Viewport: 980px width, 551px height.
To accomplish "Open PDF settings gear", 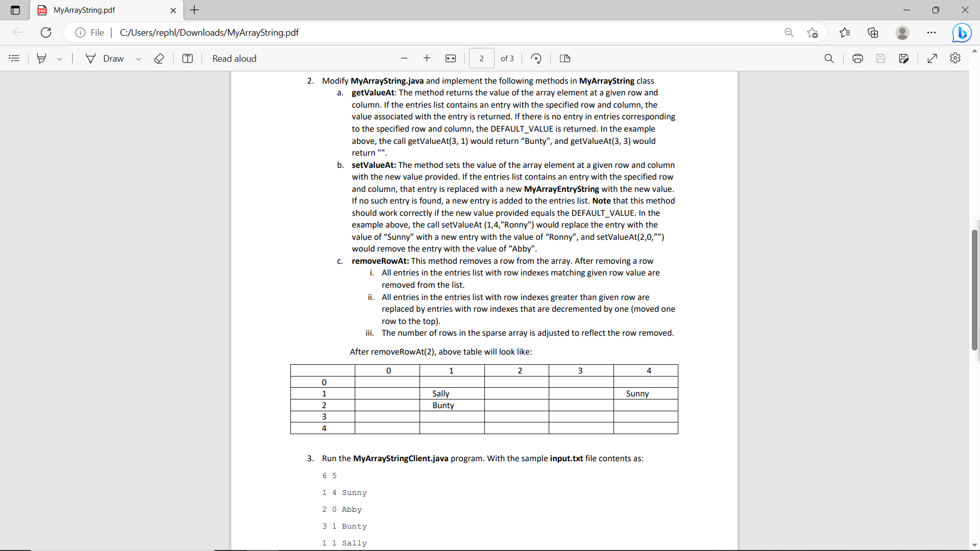I will click(955, 58).
